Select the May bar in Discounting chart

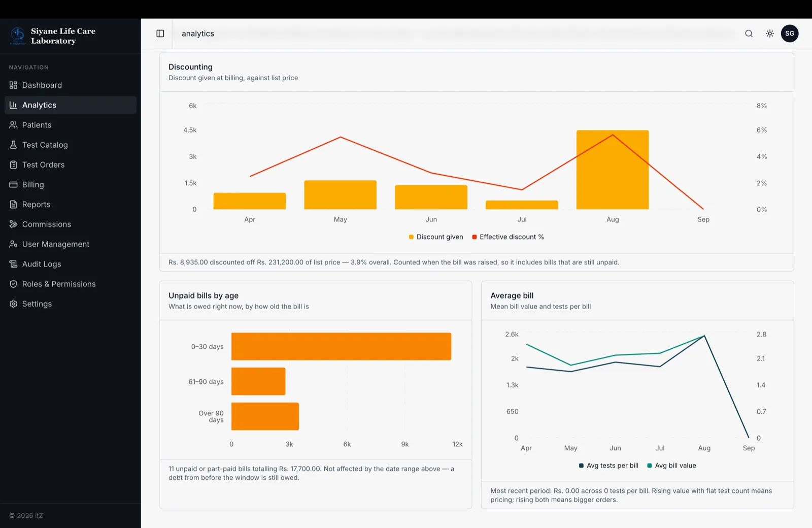coord(341,195)
